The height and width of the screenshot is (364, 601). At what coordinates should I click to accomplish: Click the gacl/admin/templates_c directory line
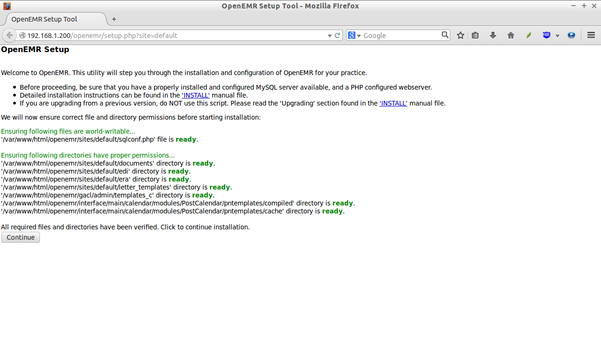coord(108,195)
